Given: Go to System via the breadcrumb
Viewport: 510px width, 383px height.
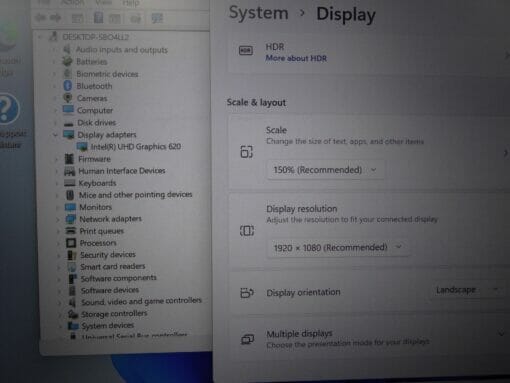Looking at the screenshot, I should click(x=259, y=13).
